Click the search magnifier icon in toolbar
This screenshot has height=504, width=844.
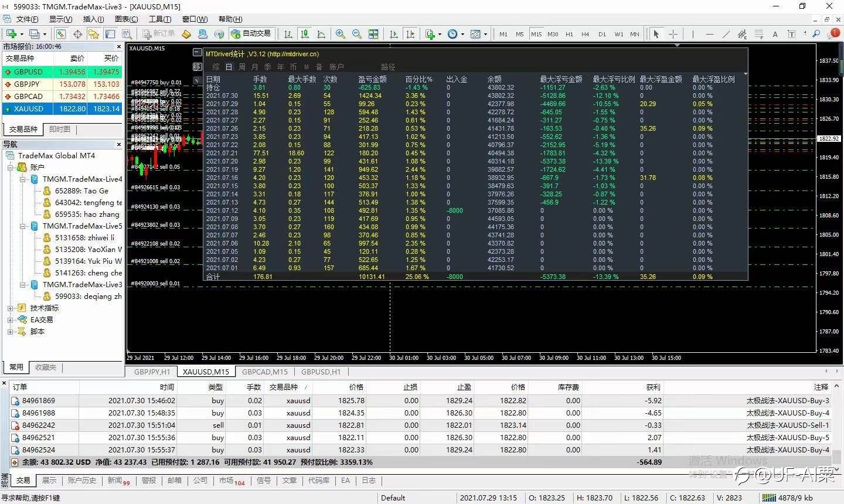pos(816,34)
